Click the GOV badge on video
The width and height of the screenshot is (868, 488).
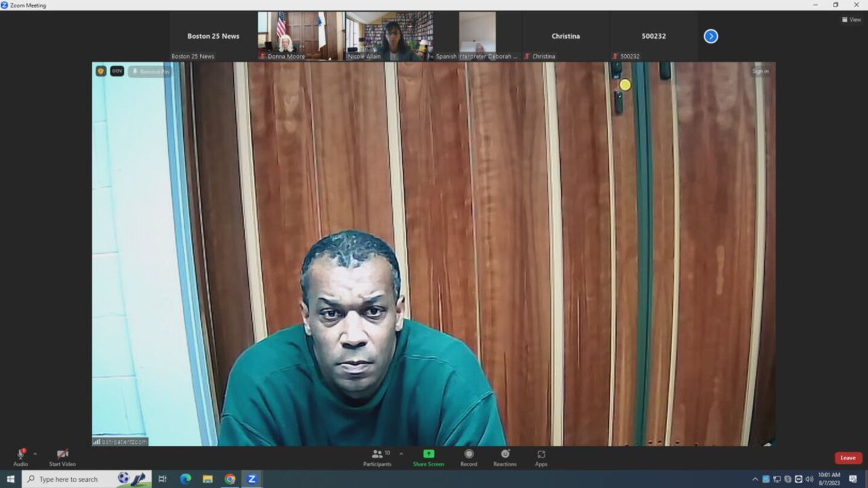117,71
